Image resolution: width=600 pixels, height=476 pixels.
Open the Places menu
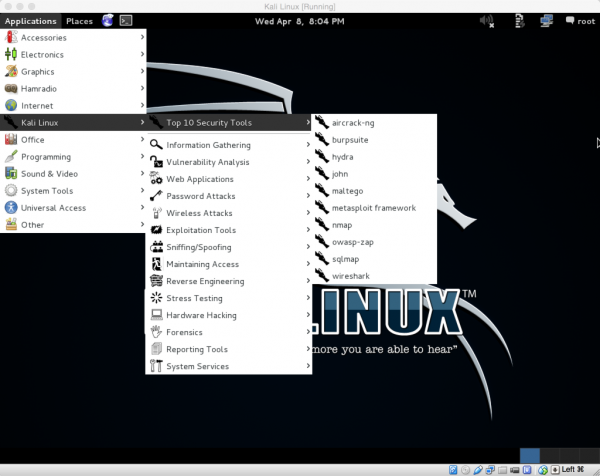coord(80,21)
